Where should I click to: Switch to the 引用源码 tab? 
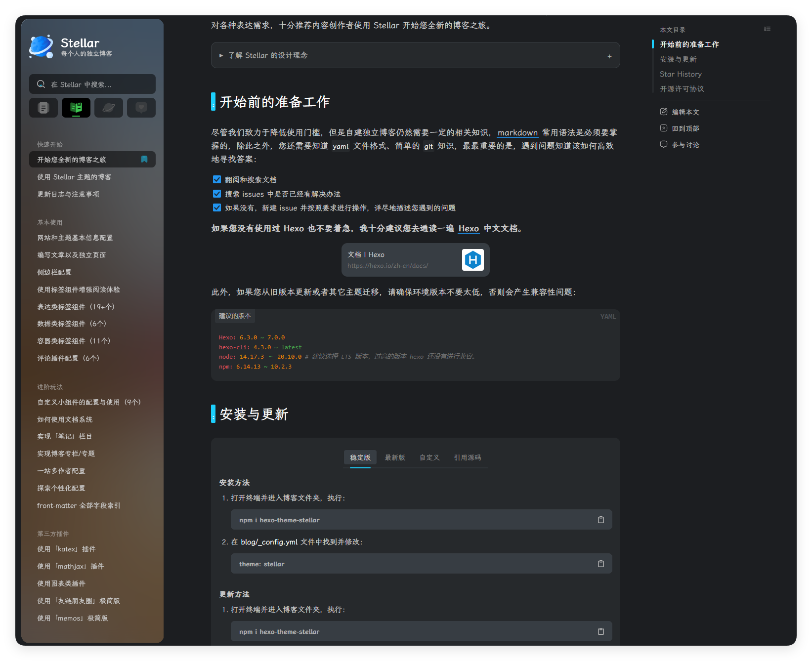(x=467, y=457)
